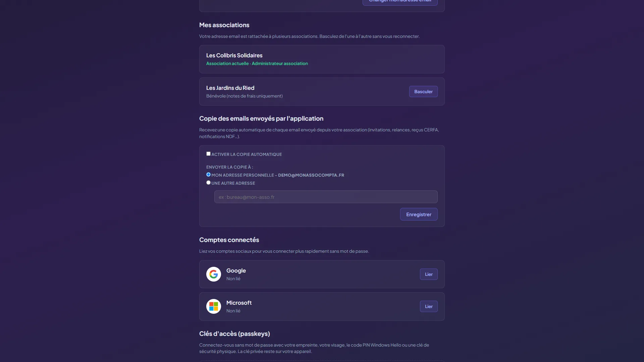
Task: Link the Microsoft account
Action: click(429, 306)
